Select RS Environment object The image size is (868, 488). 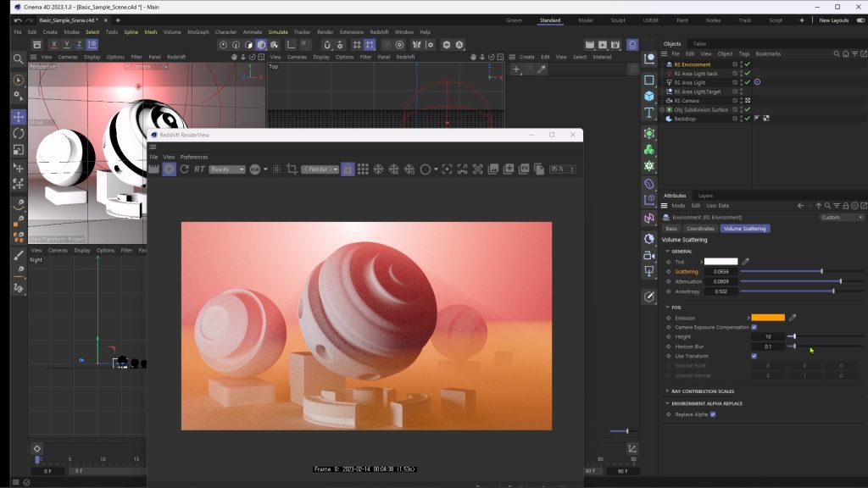[692, 64]
